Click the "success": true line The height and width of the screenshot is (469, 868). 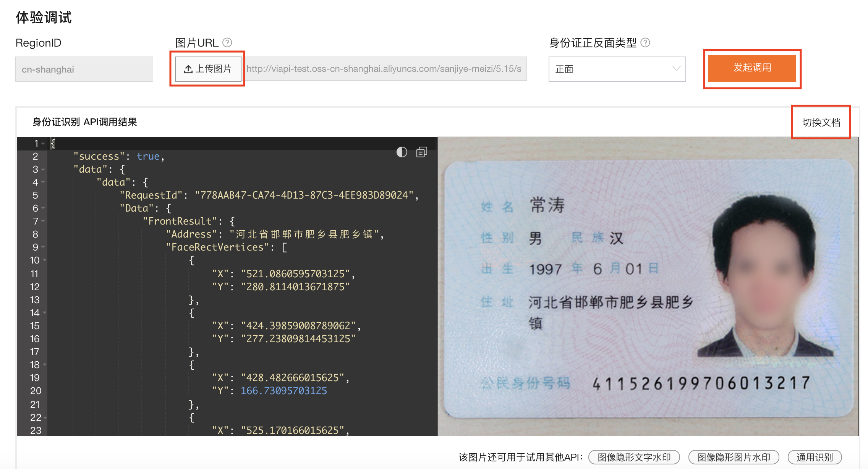(119, 156)
